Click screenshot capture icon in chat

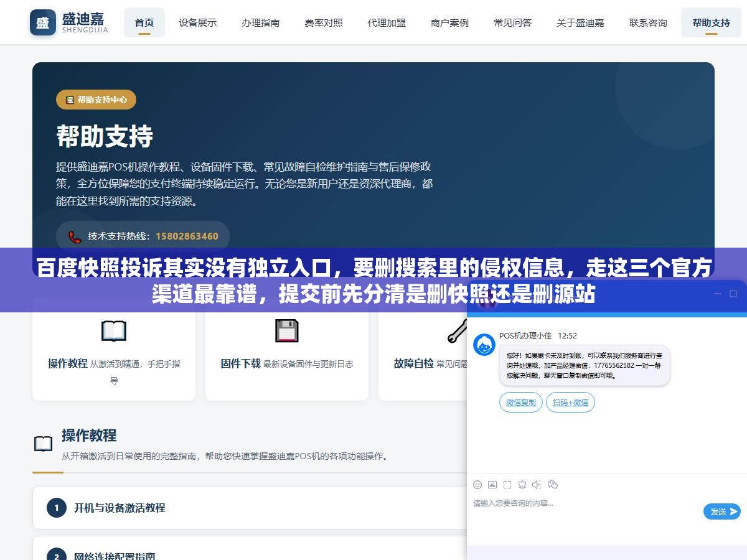pyautogui.click(x=507, y=485)
